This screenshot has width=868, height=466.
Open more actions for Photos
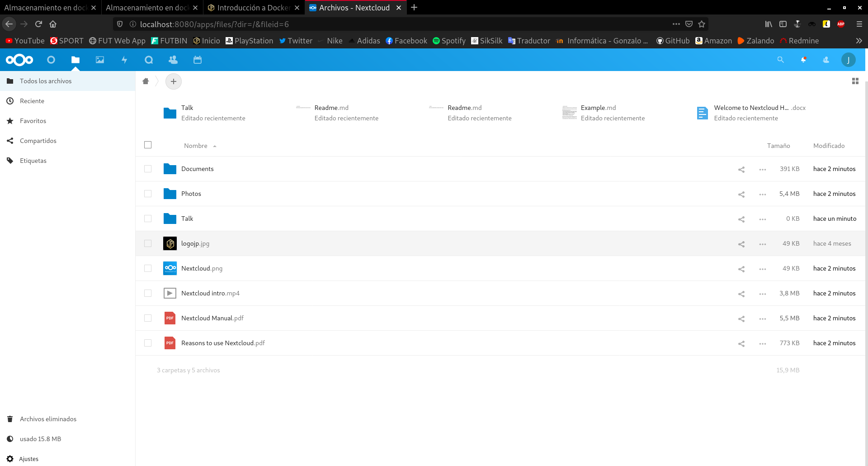(x=763, y=194)
